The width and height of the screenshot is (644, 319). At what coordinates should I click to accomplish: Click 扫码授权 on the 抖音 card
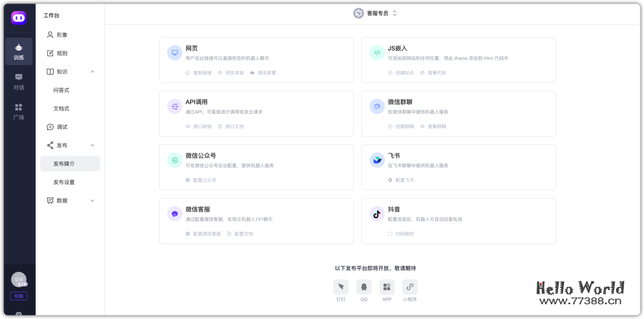tap(401, 234)
